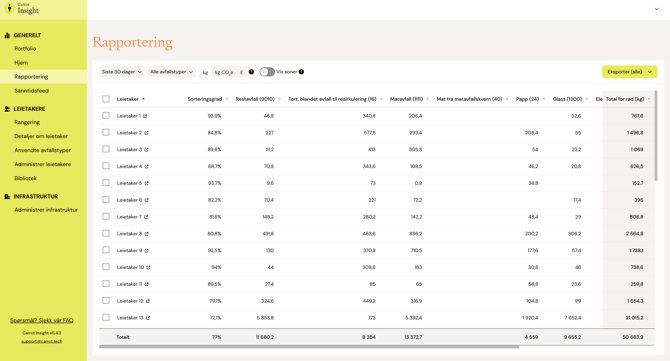Screen dimensions: 670x361
Task: Open the Spørsmål? Sjekk vår FAQ link
Action: pos(42,320)
